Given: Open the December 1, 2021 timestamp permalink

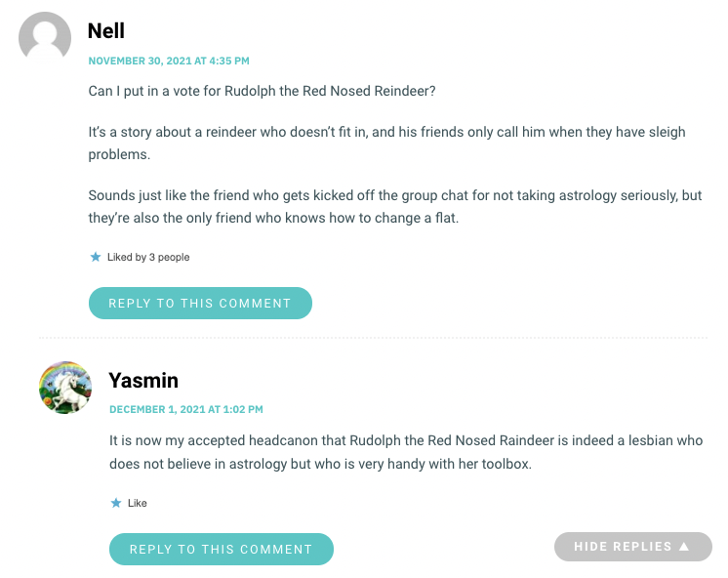Looking at the screenshot, I should coord(185,409).
